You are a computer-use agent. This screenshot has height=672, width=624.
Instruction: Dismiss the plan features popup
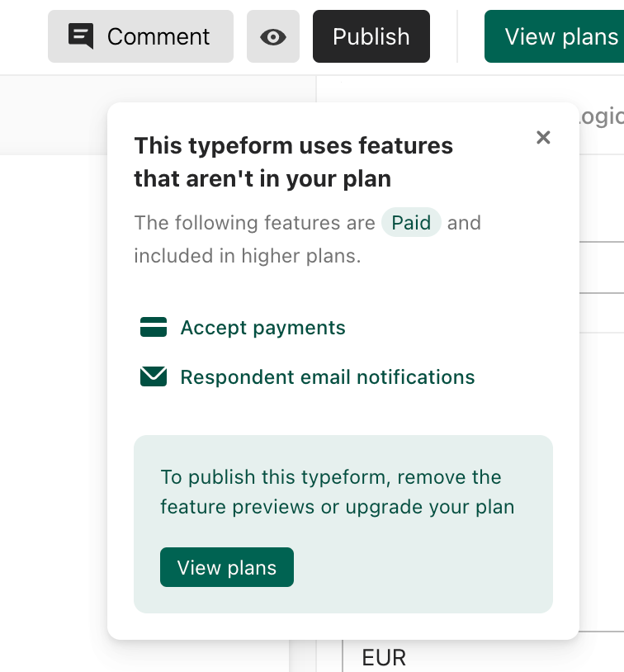click(x=543, y=137)
